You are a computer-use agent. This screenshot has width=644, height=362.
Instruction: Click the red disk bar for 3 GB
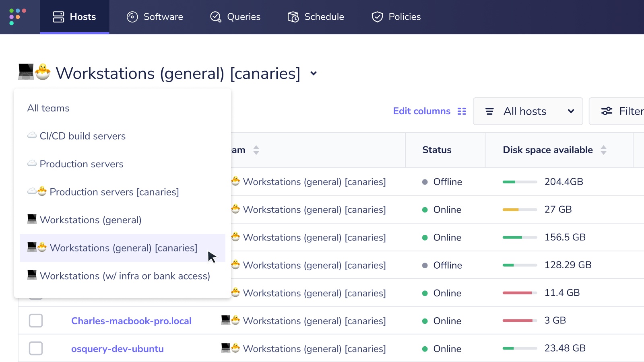click(x=520, y=321)
